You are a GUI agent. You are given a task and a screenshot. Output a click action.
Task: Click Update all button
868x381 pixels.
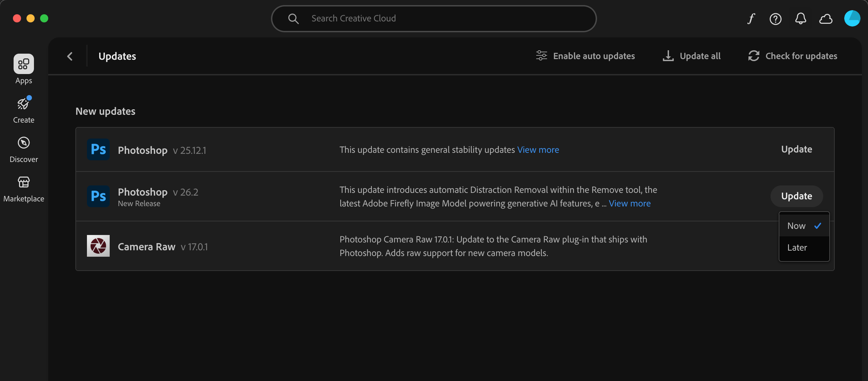pyautogui.click(x=691, y=56)
